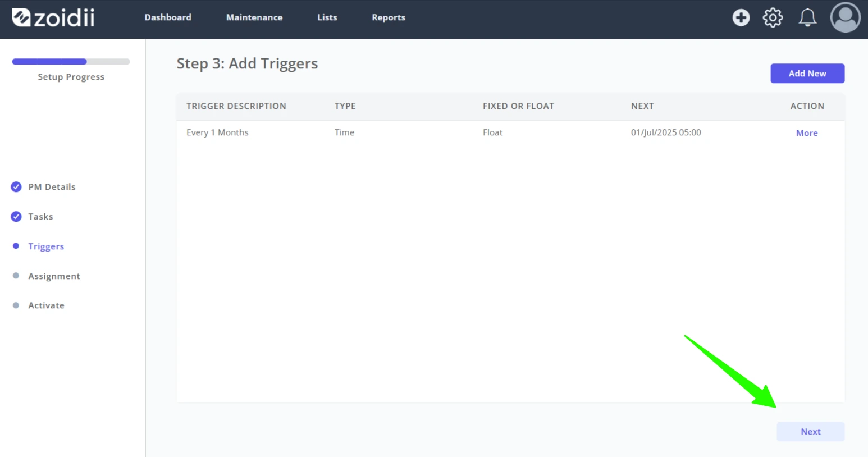Click the Setup Progress bar
868x457 pixels.
(x=71, y=62)
